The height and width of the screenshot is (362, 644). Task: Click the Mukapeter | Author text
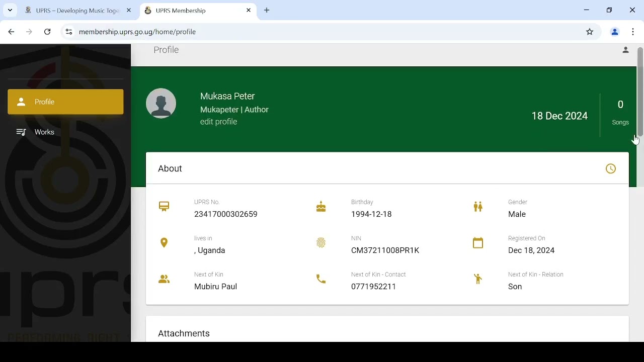pyautogui.click(x=234, y=110)
